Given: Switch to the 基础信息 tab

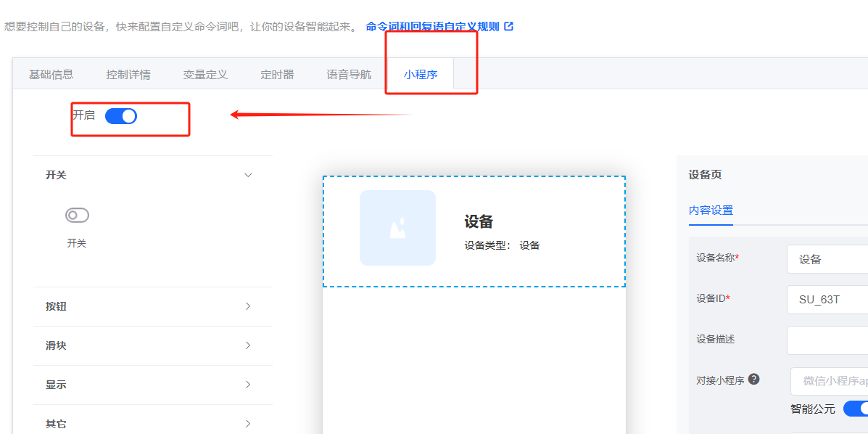Looking at the screenshot, I should coord(50,73).
